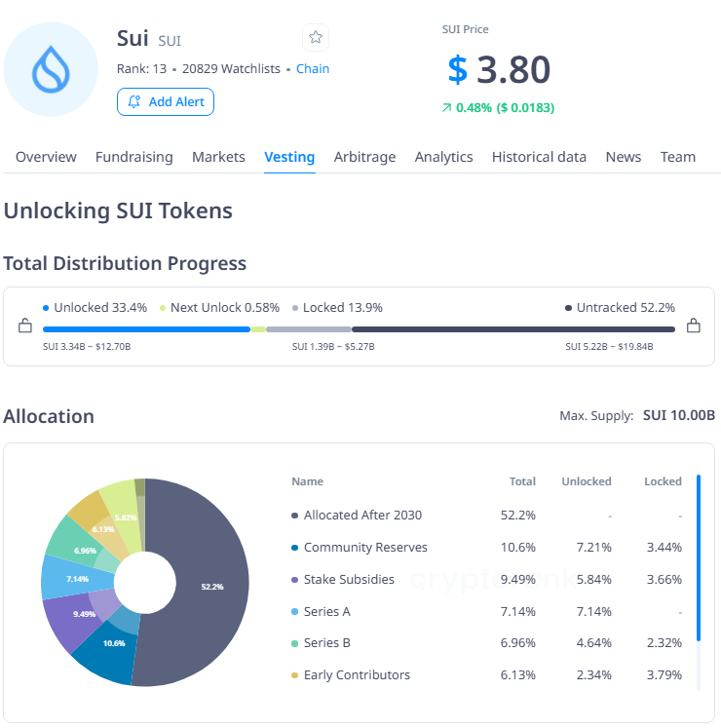This screenshot has width=721, height=728.
Task: Open the Chain link
Action: [x=313, y=69]
